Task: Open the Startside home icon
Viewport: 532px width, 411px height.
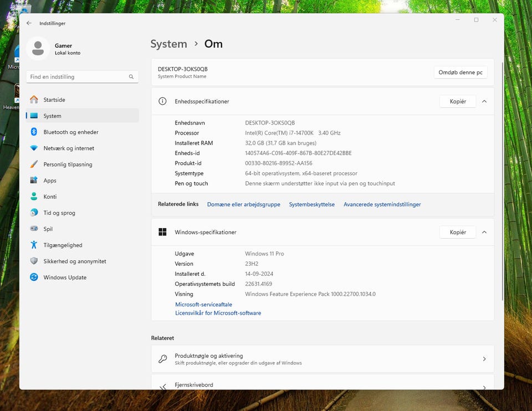Action: pos(34,100)
